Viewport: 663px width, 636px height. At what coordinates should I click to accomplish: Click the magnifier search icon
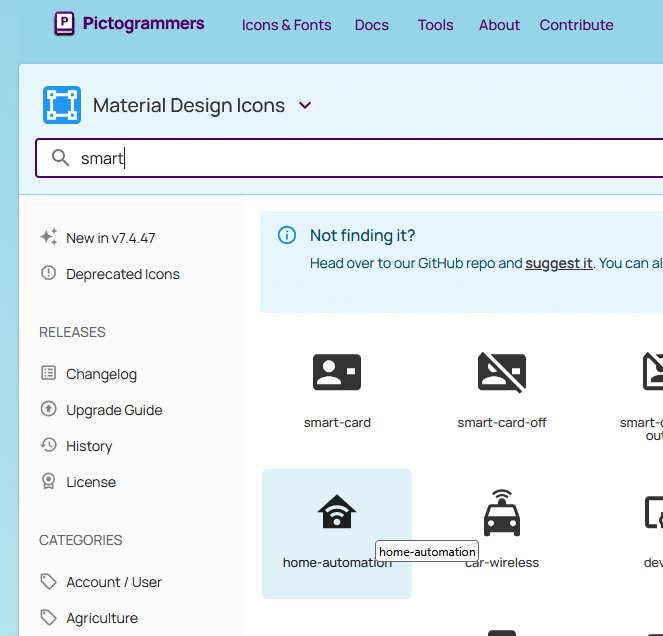pos(60,158)
